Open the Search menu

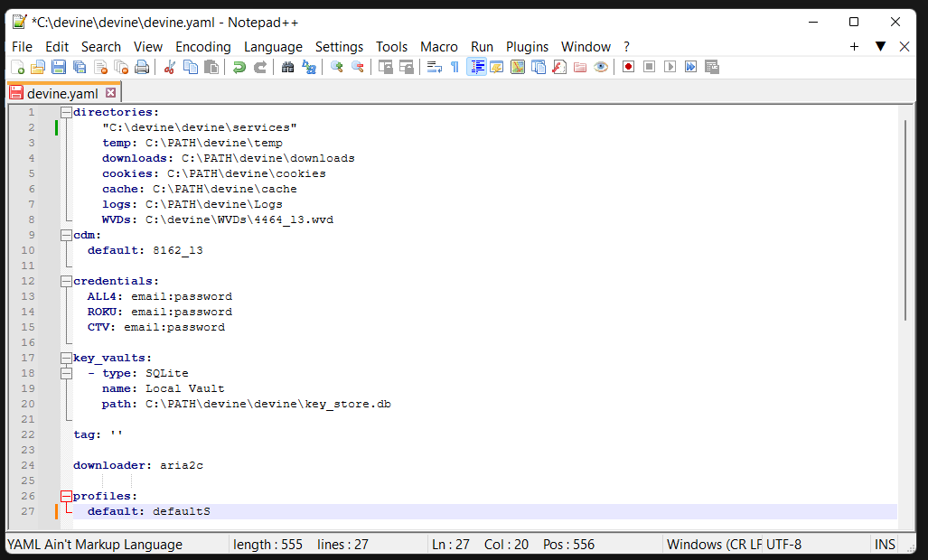[100, 47]
